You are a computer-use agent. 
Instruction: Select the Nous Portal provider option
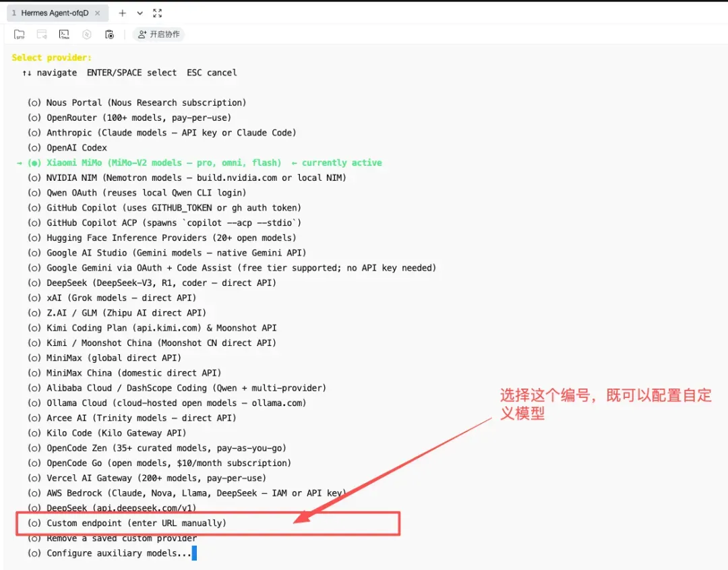[x=137, y=103]
